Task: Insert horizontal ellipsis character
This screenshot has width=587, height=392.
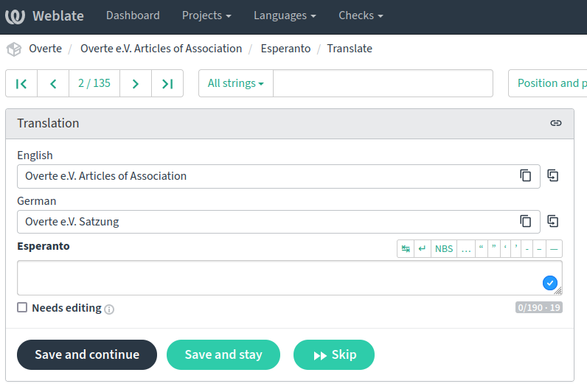Action: tap(466, 249)
